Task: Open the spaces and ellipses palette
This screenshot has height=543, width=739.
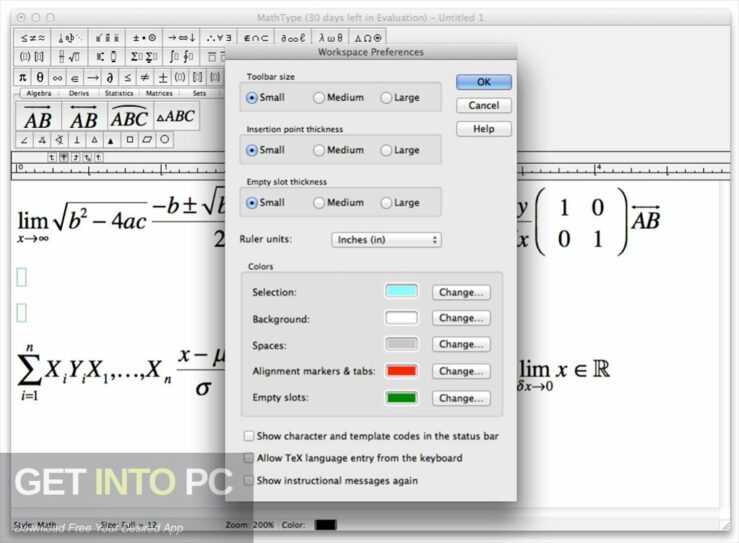Action: (70, 38)
